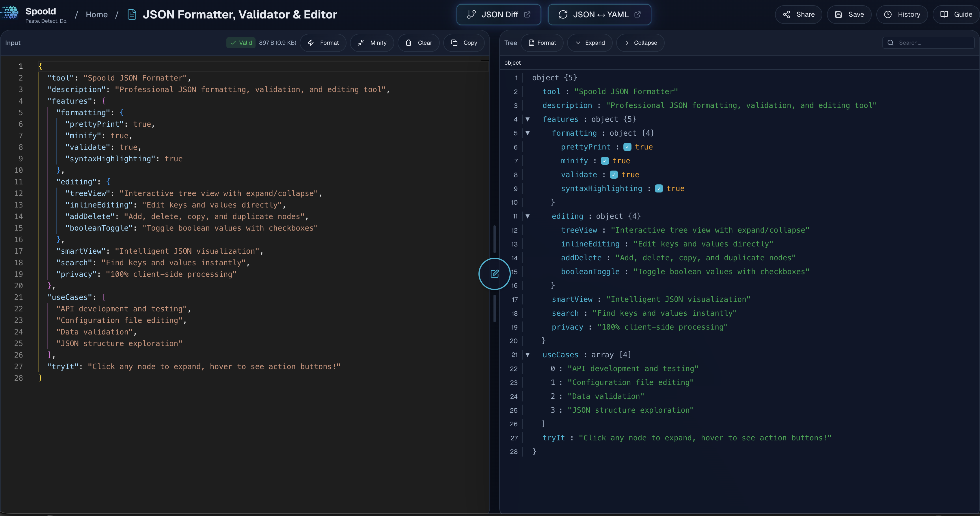The image size is (980, 516).
Task: Click the Save disk icon
Action: click(838, 14)
